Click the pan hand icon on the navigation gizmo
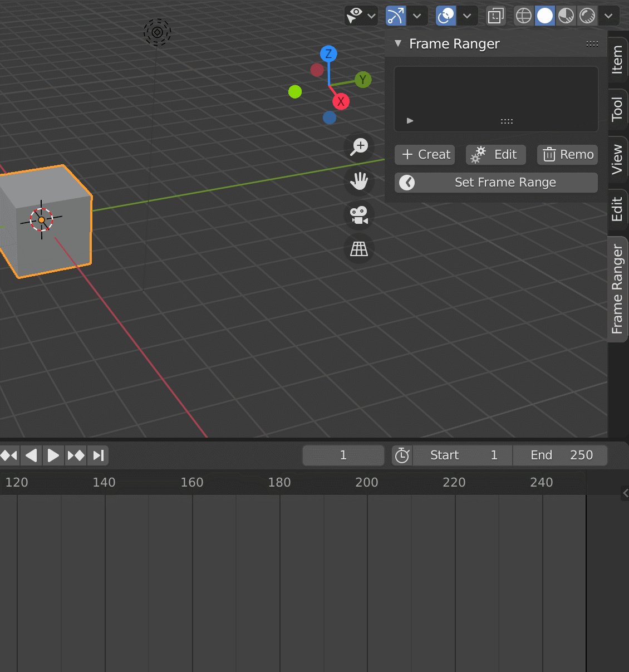This screenshot has width=629, height=672. coord(358,181)
